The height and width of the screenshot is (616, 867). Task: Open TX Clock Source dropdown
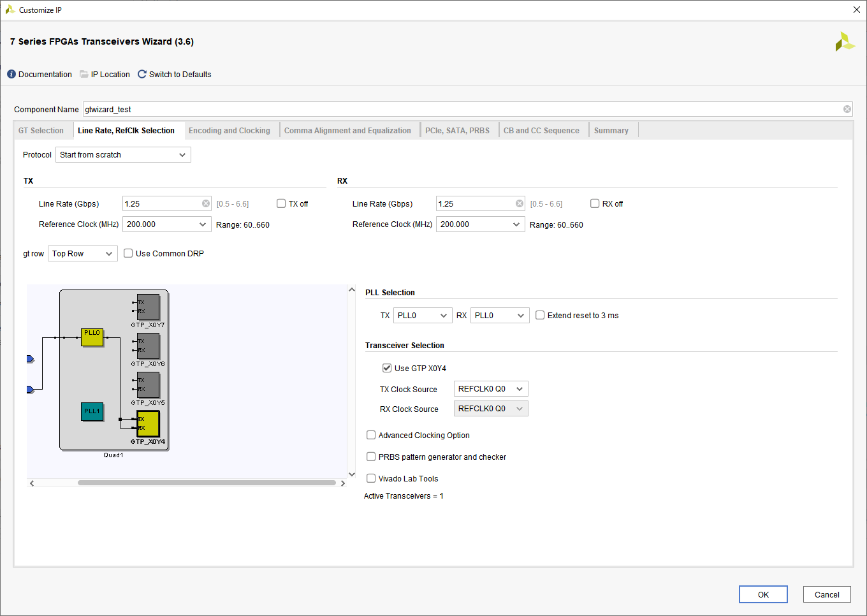(491, 389)
